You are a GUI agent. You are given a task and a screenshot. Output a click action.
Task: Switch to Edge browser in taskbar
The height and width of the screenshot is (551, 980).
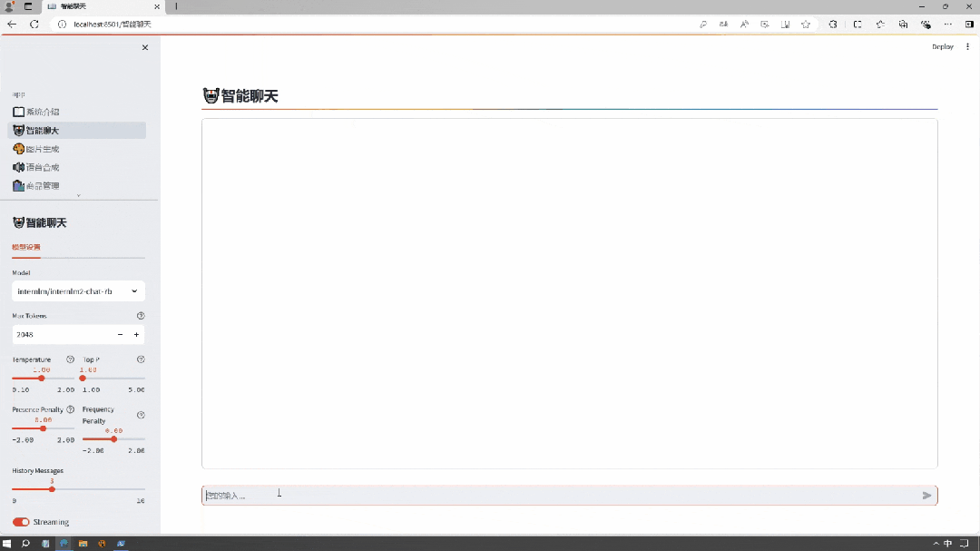coord(64,544)
